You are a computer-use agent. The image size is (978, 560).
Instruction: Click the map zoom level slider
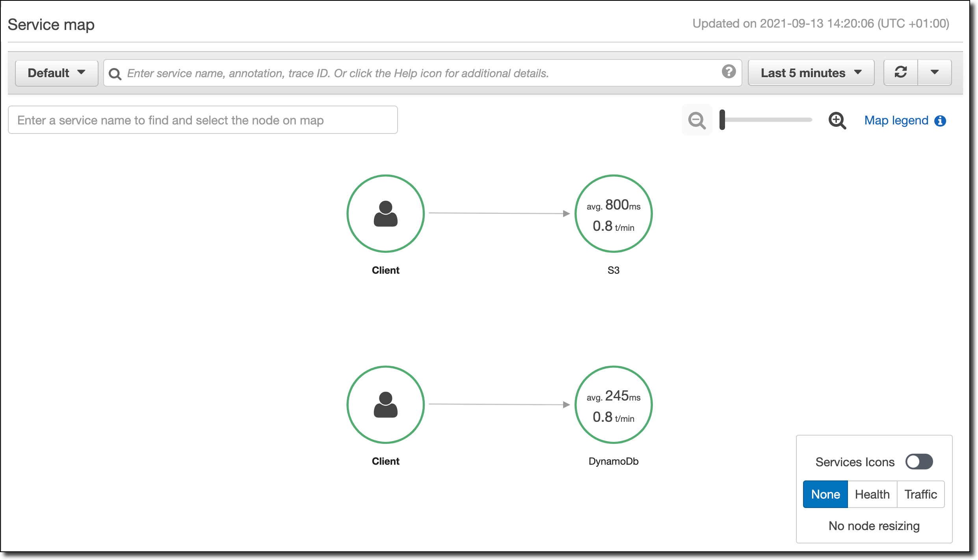[766, 120]
